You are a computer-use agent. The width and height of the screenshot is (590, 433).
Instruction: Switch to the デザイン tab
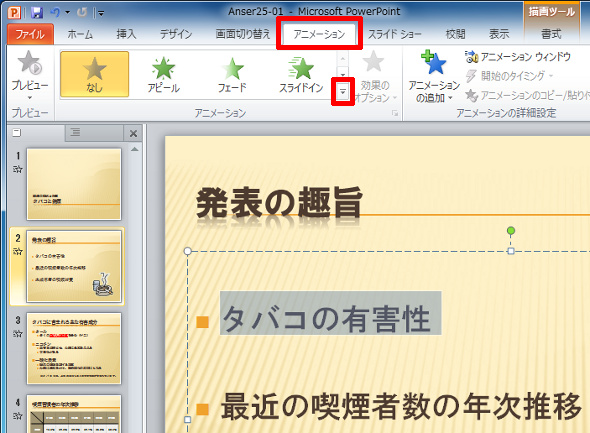[x=176, y=34]
